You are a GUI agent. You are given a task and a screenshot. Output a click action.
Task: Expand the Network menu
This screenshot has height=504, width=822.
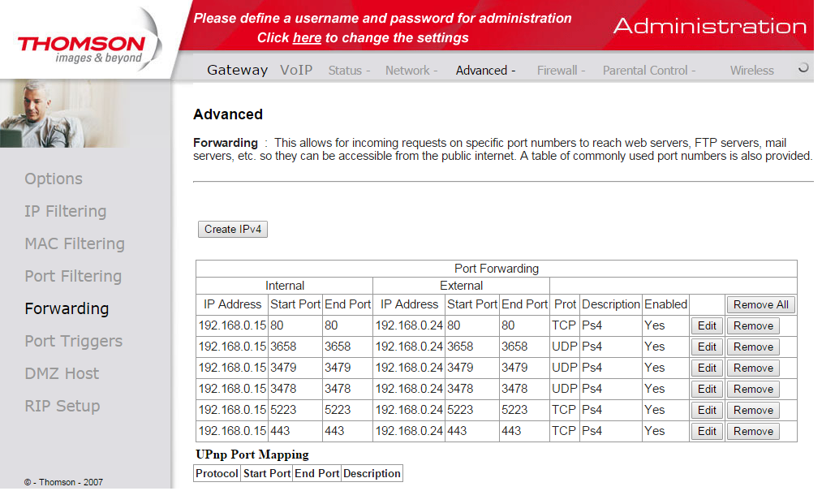click(x=411, y=71)
